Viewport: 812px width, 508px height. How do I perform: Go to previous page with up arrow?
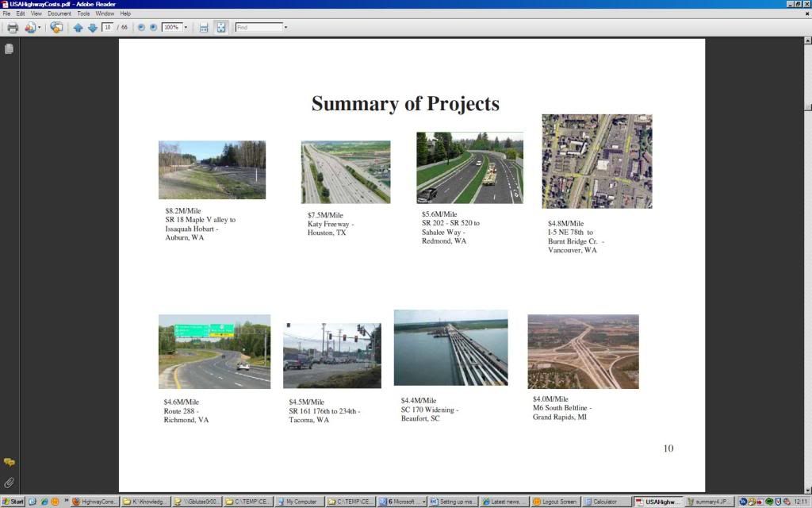tap(78, 27)
